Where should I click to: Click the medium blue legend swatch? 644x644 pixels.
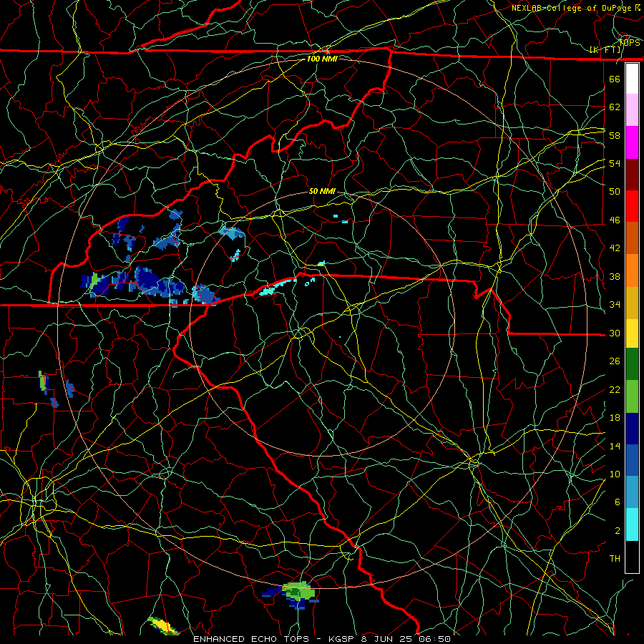point(632,460)
